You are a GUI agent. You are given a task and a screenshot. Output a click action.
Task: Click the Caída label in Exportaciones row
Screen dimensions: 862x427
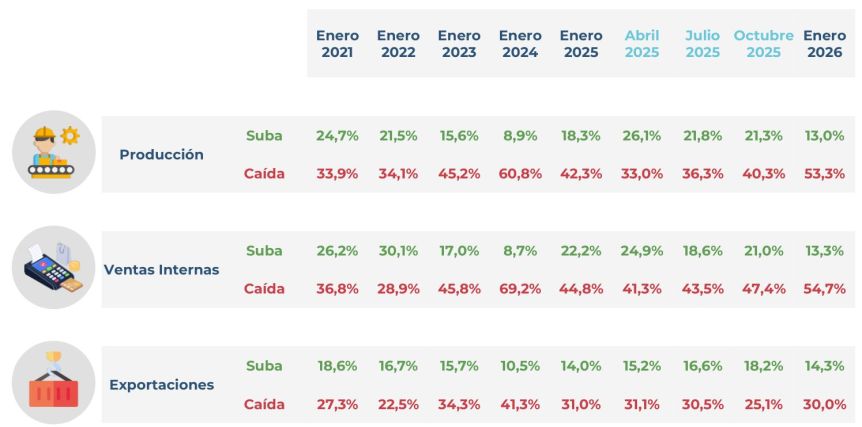tap(264, 404)
